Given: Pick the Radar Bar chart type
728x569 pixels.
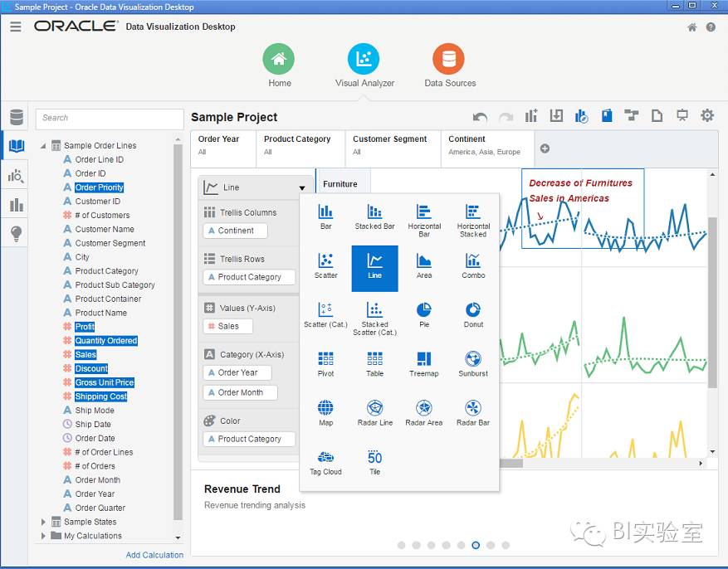Looking at the screenshot, I should [472, 411].
